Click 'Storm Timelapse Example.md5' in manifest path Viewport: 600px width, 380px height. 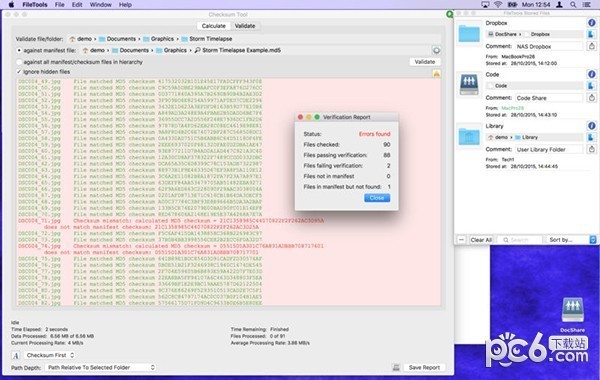click(x=238, y=51)
